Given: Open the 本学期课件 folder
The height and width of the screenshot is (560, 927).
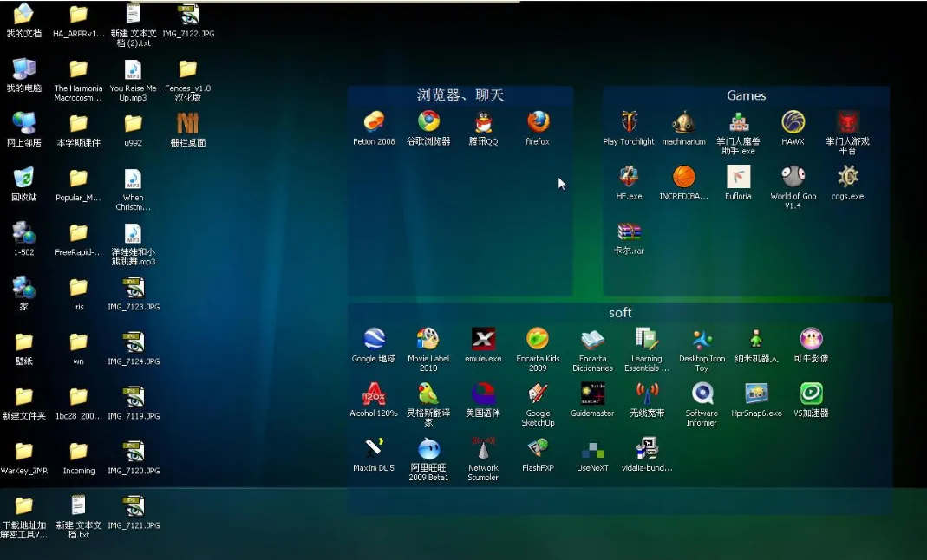Looking at the screenshot, I should (79, 123).
